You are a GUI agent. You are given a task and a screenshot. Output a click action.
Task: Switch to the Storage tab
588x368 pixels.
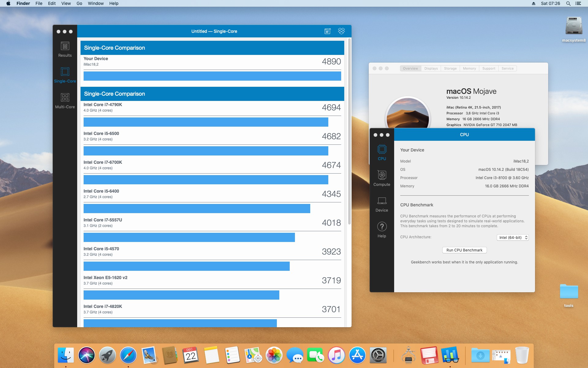450,68
